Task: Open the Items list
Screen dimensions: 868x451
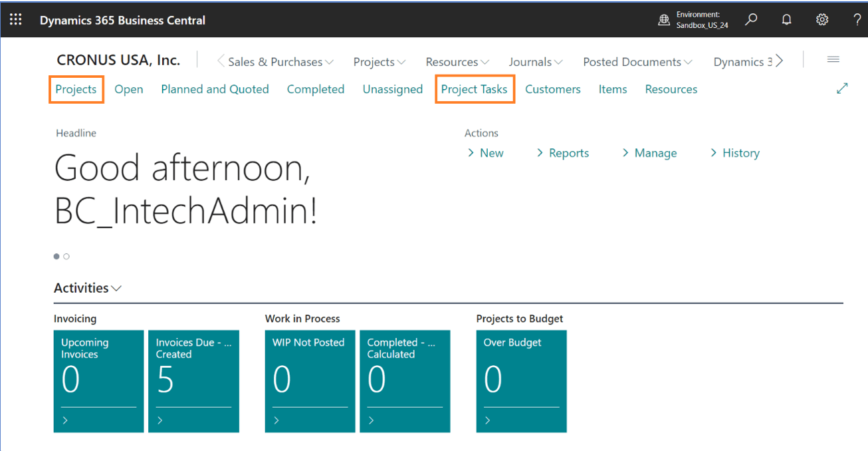Action: (613, 89)
